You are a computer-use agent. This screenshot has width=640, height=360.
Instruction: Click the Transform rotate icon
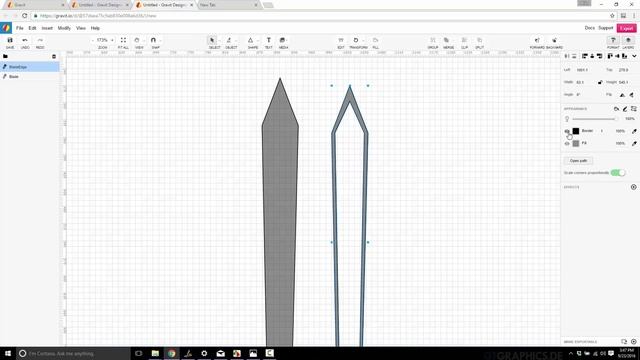(356, 40)
